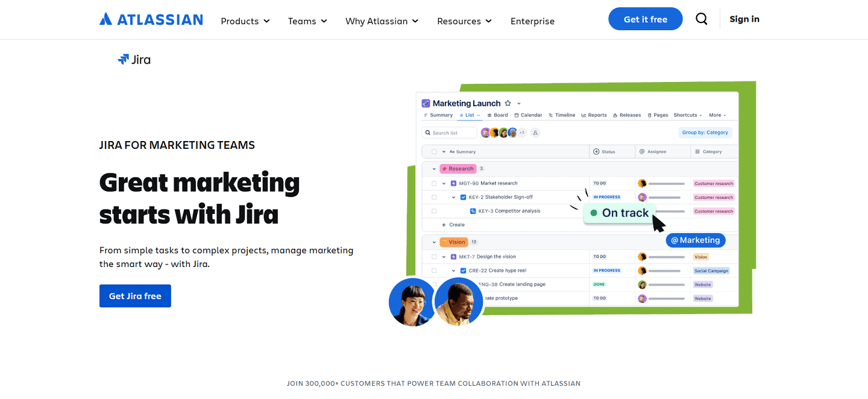This screenshot has height=399, width=868.
Task: Collapse the Research group
Action: (433, 168)
